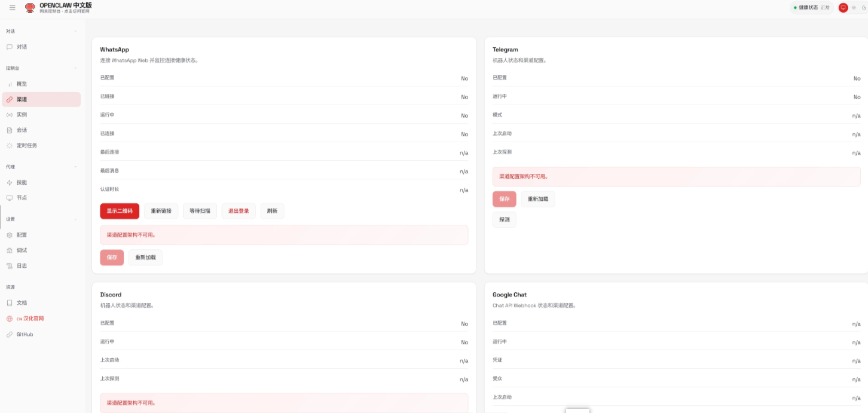Click Telegram 探测 probe button
868x413 pixels.
point(504,220)
